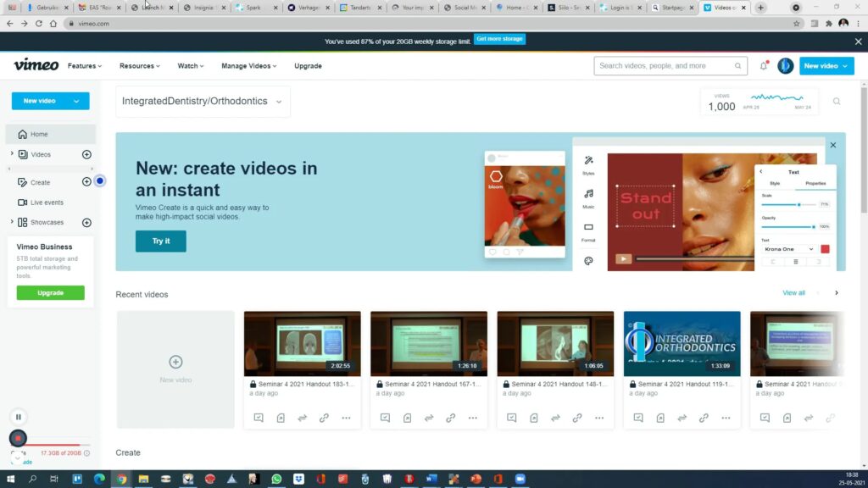The height and width of the screenshot is (488, 868).
Task: Open WhatsApp from the Windows taskbar
Action: click(x=276, y=479)
